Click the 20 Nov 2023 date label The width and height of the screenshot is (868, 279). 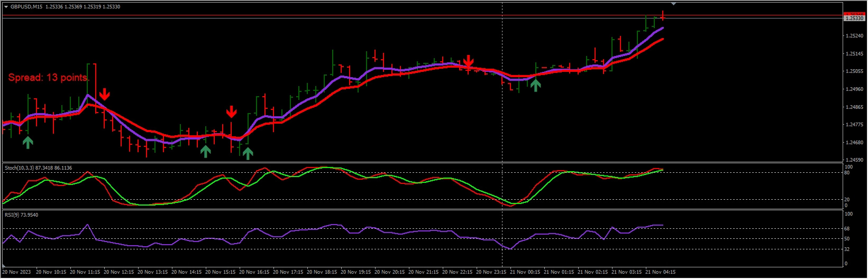click(17, 272)
